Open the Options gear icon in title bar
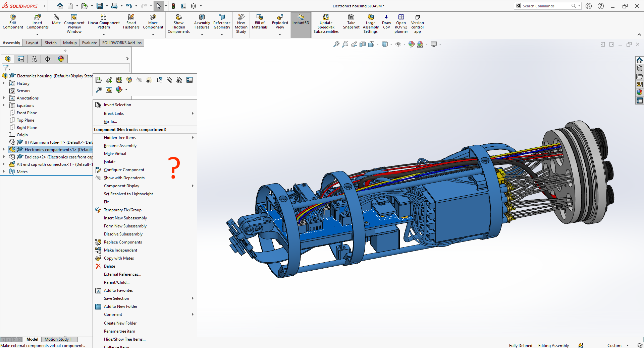The height and width of the screenshot is (348, 644). (194, 6)
